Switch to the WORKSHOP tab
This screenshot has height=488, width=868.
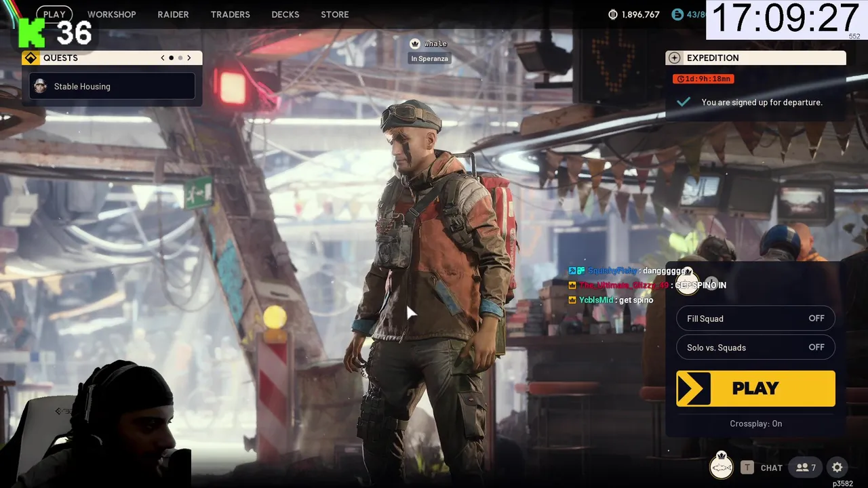pyautogui.click(x=111, y=14)
